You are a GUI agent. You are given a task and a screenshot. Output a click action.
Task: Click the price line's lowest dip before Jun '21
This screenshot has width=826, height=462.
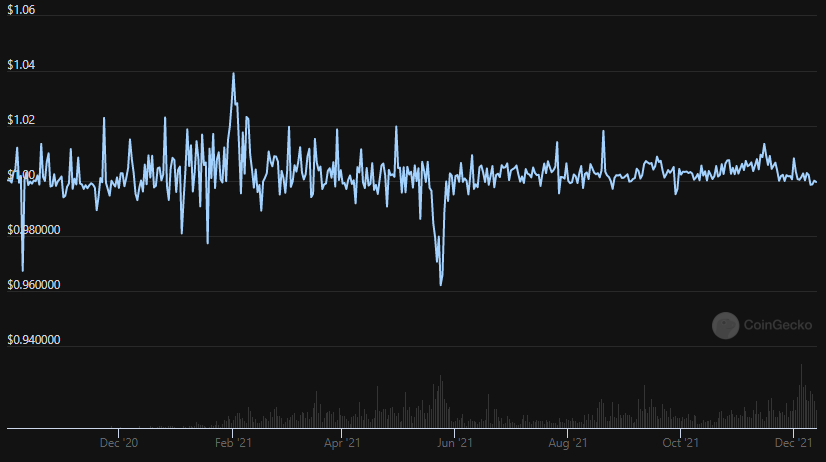441,284
